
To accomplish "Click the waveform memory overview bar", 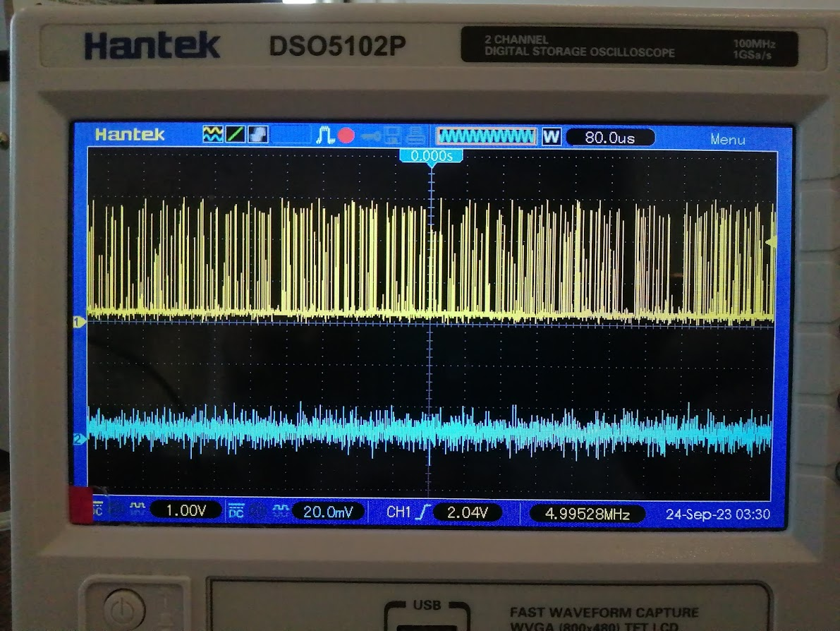I will click(487, 137).
